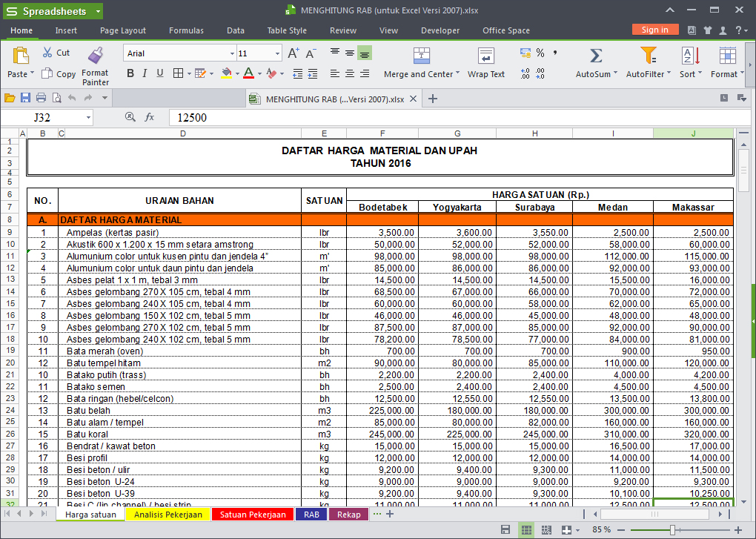Open the Arial font name dropdown
This screenshot has width=756, height=539.
(x=231, y=53)
